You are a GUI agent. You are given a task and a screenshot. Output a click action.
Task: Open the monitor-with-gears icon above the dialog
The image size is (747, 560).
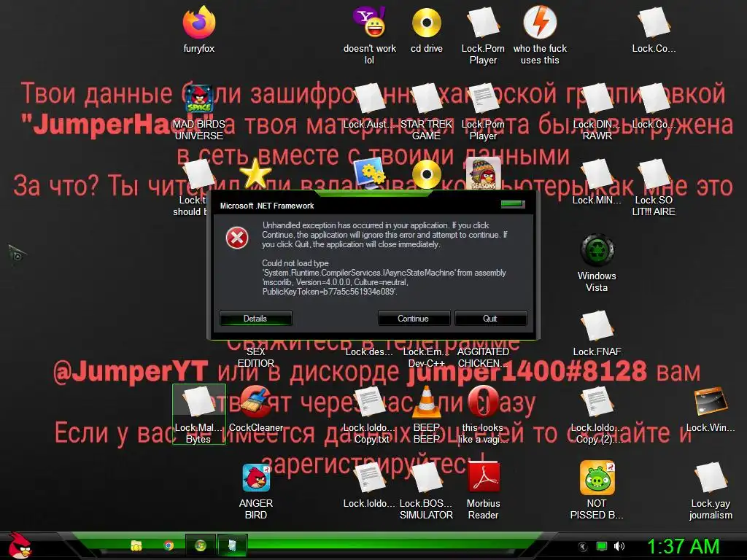pyautogui.click(x=369, y=174)
